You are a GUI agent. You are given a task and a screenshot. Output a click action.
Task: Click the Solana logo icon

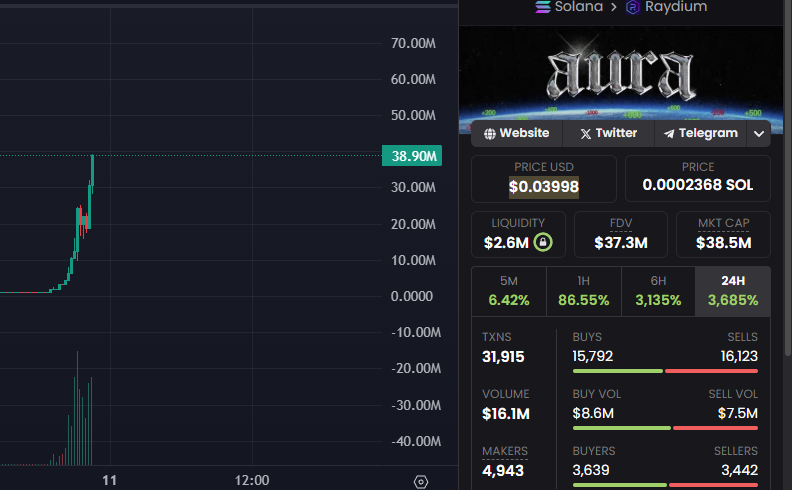[x=543, y=7]
